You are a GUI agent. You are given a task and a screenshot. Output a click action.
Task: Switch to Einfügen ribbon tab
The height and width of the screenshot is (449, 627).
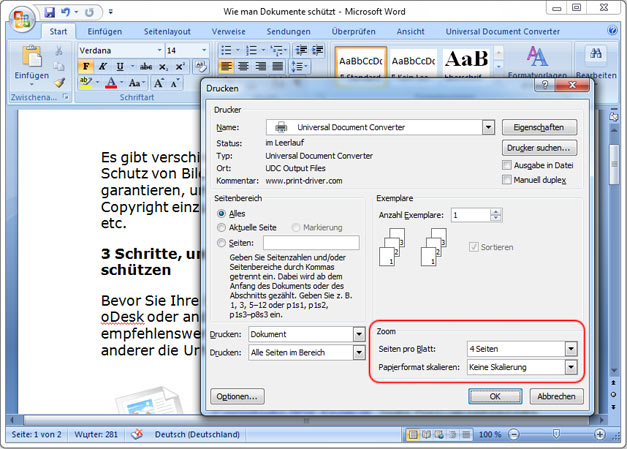[105, 32]
